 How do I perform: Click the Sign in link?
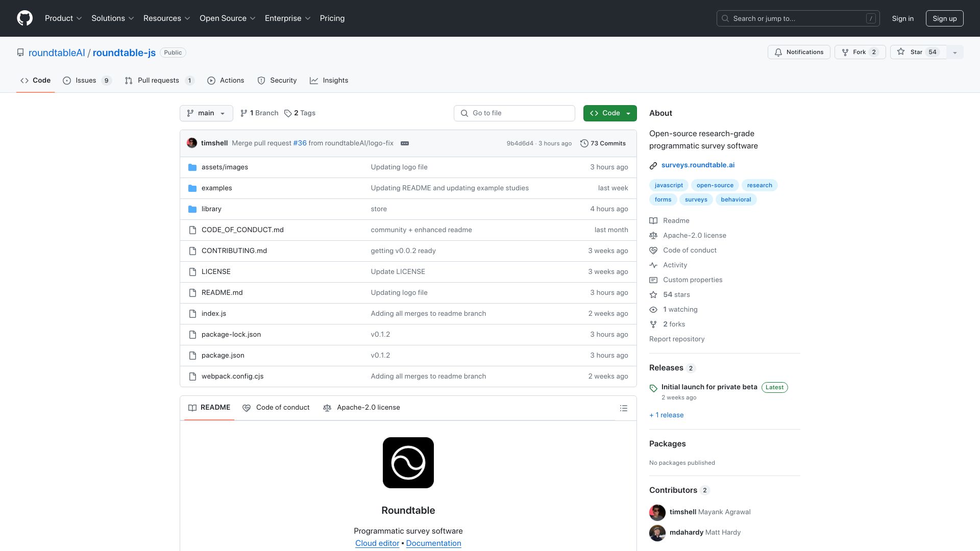click(x=903, y=18)
